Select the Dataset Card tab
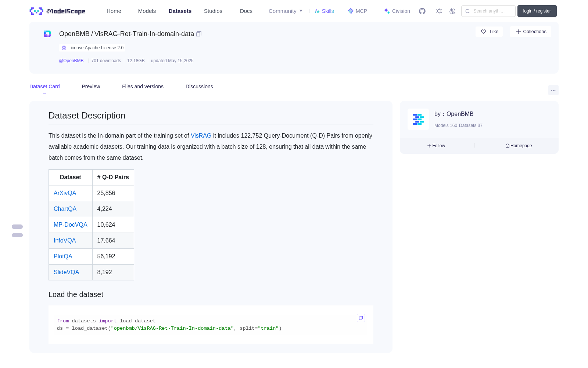This screenshot has width=588, height=368. (x=44, y=86)
